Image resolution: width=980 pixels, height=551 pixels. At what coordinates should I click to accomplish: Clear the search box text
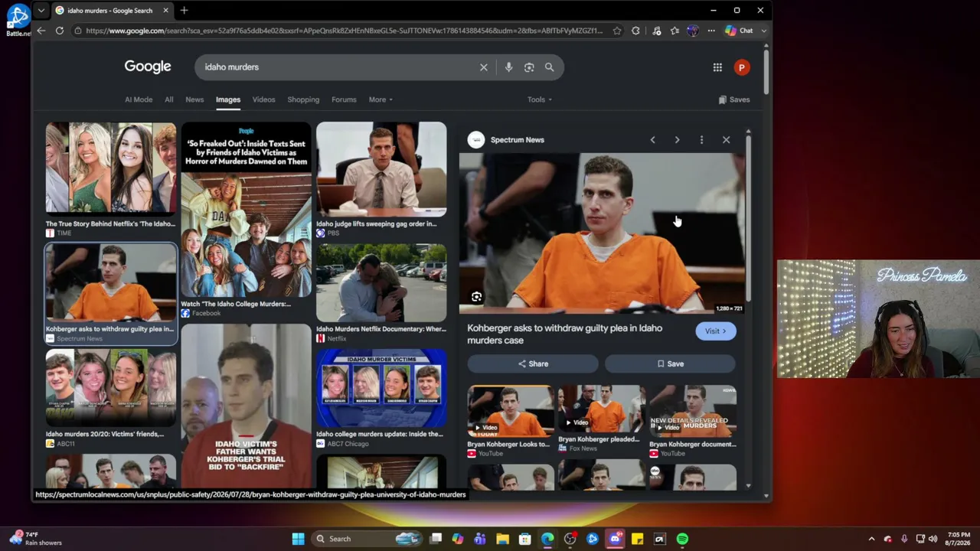point(484,67)
